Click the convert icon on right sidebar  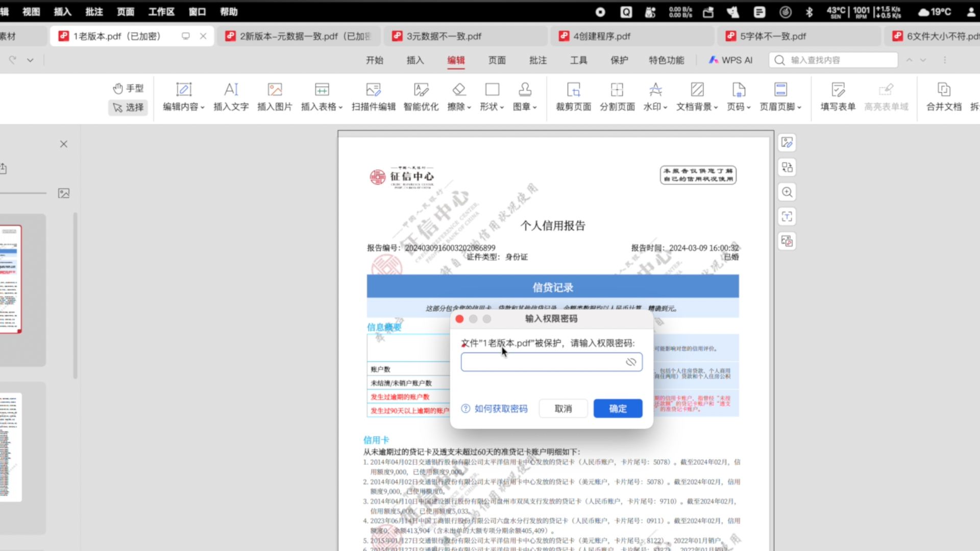click(787, 167)
